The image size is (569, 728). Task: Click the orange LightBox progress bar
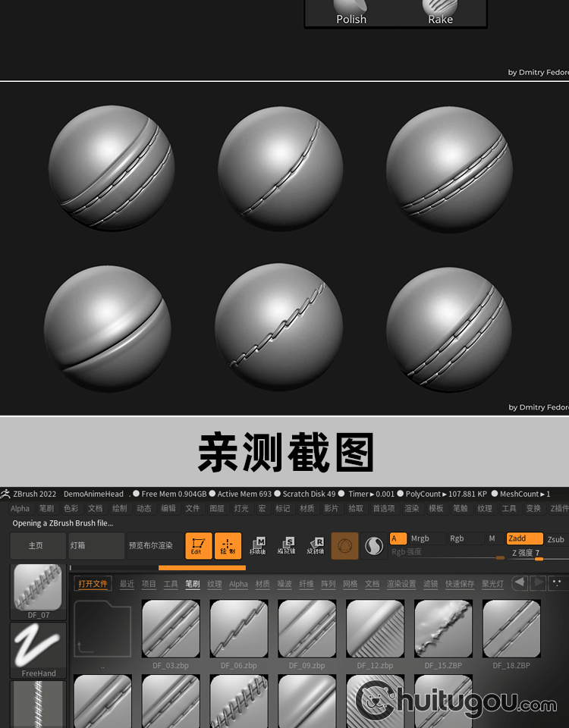click(x=202, y=567)
